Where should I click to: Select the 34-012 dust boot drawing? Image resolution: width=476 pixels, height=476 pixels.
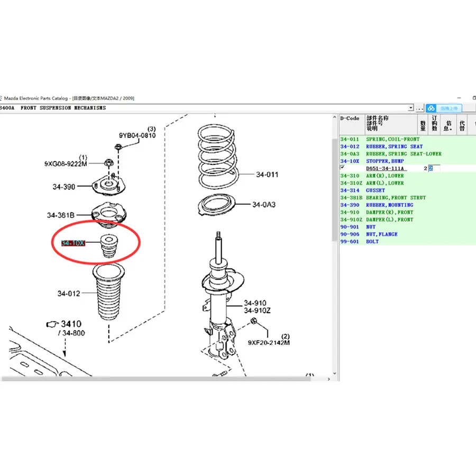[108, 292]
